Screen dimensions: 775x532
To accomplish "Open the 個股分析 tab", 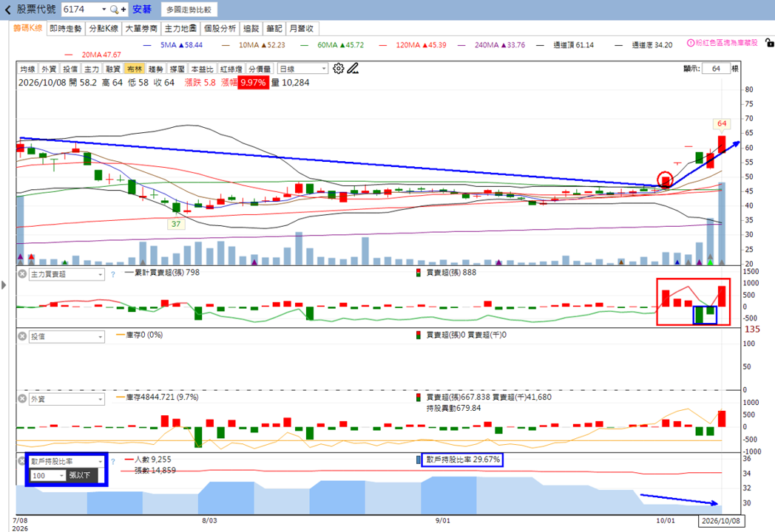I will (220, 29).
